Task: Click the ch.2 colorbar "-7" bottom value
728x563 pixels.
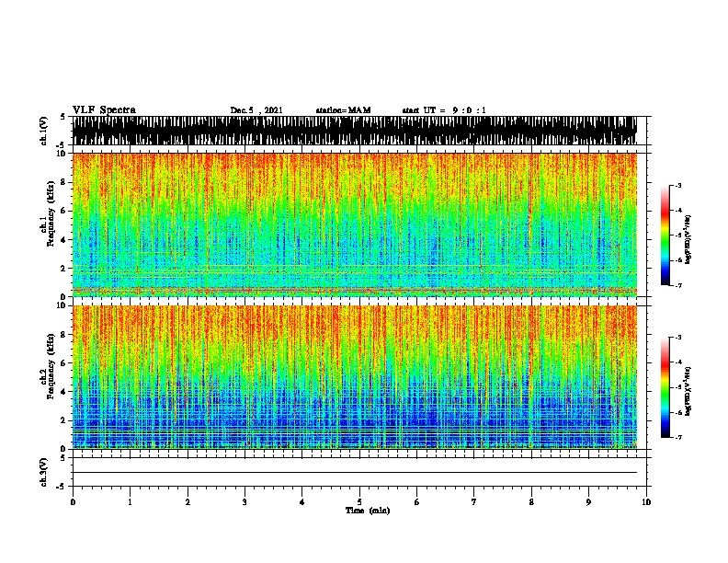Action: coord(677,438)
